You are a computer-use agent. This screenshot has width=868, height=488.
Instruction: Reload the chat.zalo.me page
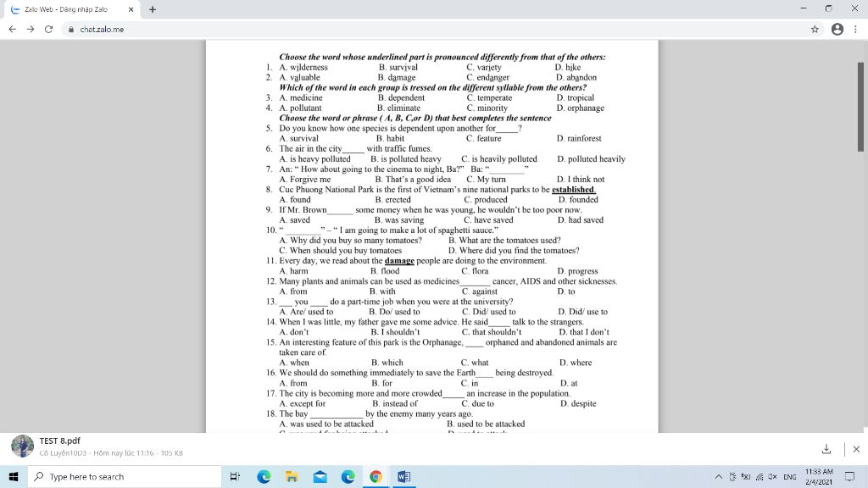[48, 30]
